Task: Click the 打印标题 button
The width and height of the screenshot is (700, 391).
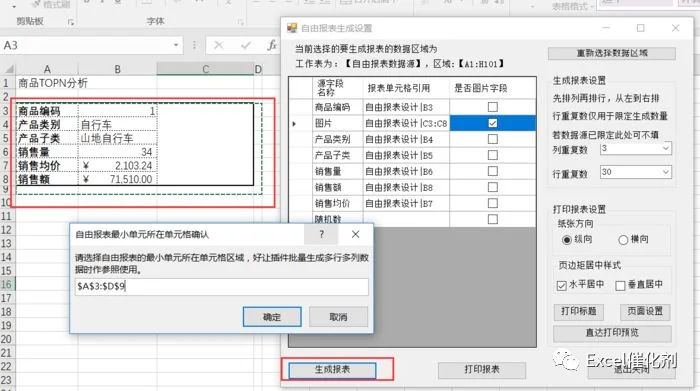Action: [x=579, y=311]
